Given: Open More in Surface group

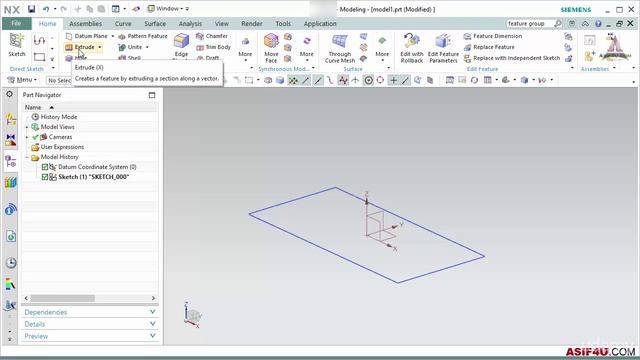Looking at the screenshot, I should click(x=382, y=48).
